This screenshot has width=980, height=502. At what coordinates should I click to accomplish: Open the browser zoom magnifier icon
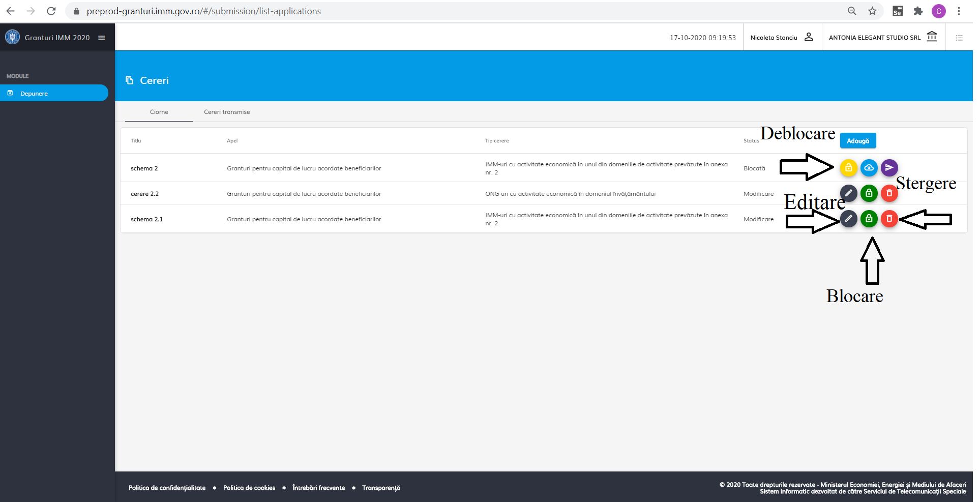[x=852, y=11]
